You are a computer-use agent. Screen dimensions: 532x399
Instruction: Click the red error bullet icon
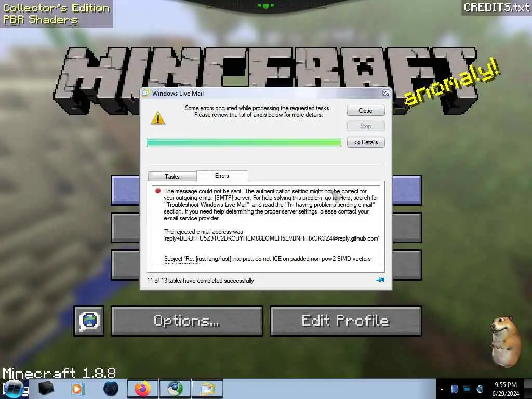click(158, 191)
